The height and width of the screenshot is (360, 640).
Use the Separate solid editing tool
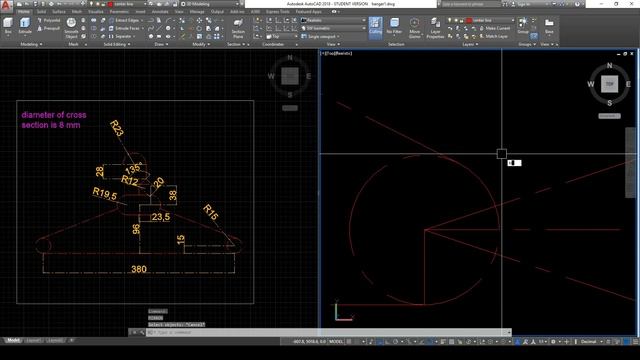tap(121, 36)
